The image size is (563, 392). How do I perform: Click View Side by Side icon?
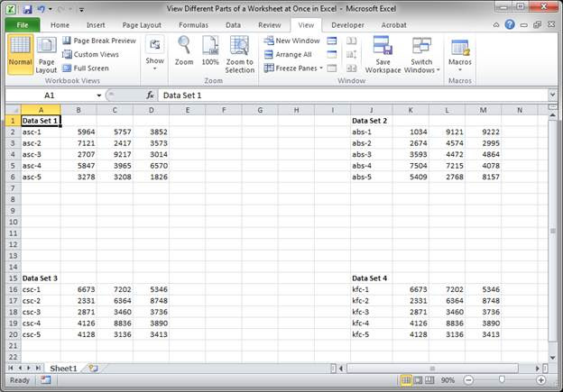pyautogui.click(x=352, y=41)
